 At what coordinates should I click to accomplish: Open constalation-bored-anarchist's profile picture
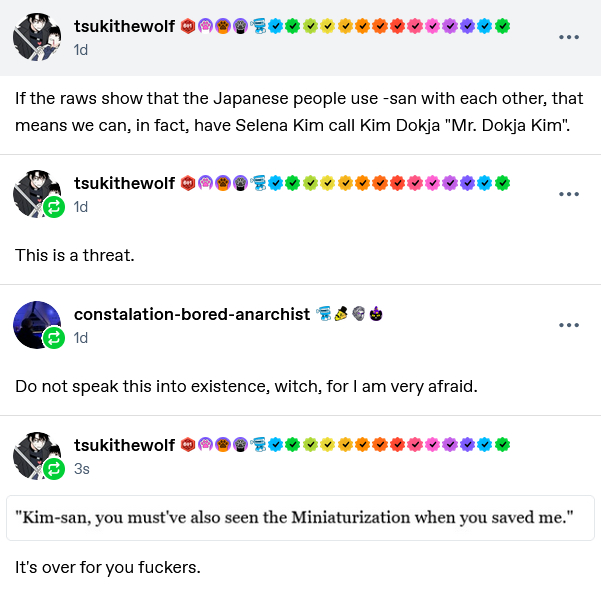coord(37,324)
